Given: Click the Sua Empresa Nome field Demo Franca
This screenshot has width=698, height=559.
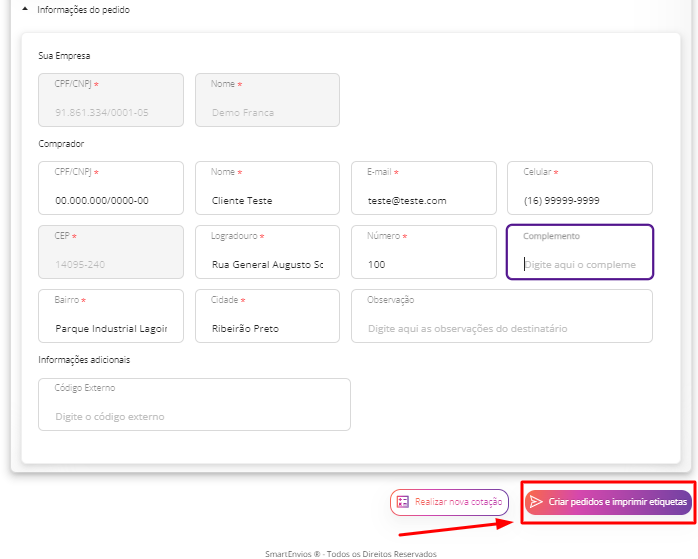Looking at the screenshot, I should click(267, 100).
